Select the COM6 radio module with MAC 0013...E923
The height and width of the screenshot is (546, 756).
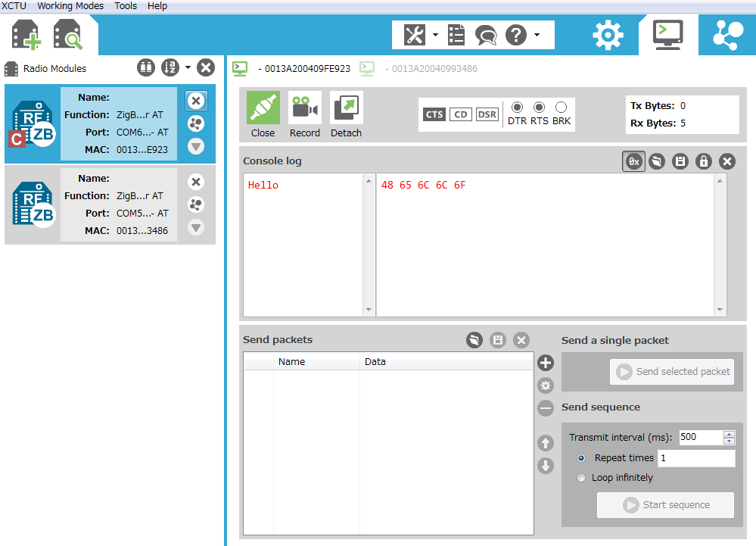coord(110,123)
